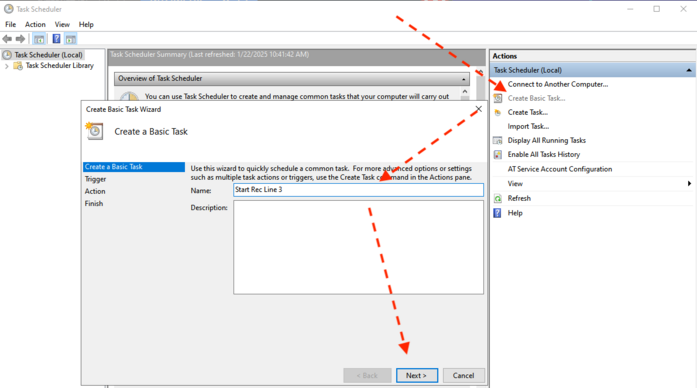Select the Trigger step in wizard sidebar
The image size is (697, 388).
coord(96,179)
